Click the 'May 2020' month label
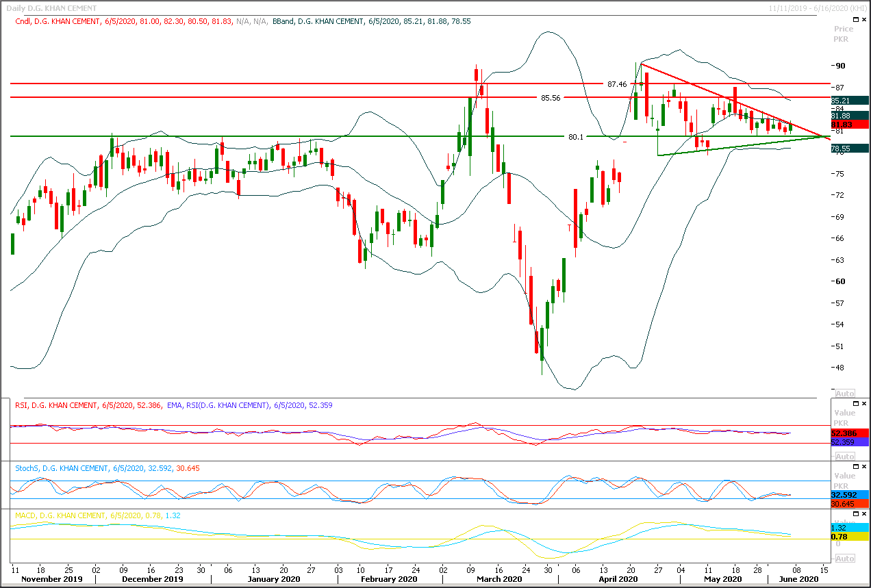This screenshot has height=588, width=871. (724, 579)
